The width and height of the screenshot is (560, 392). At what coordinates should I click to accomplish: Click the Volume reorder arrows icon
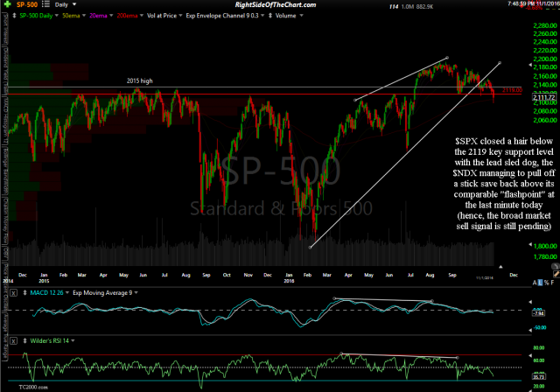click(x=270, y=16)
